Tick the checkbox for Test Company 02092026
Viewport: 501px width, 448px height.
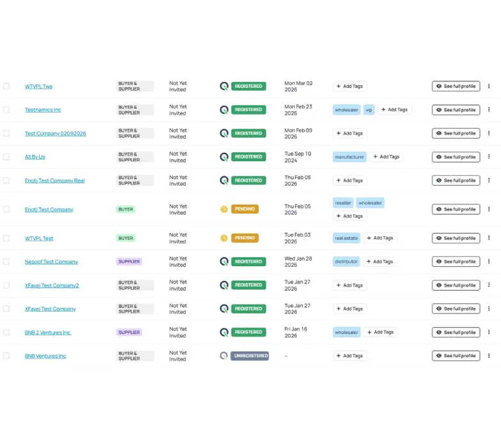tap(6, 133)
